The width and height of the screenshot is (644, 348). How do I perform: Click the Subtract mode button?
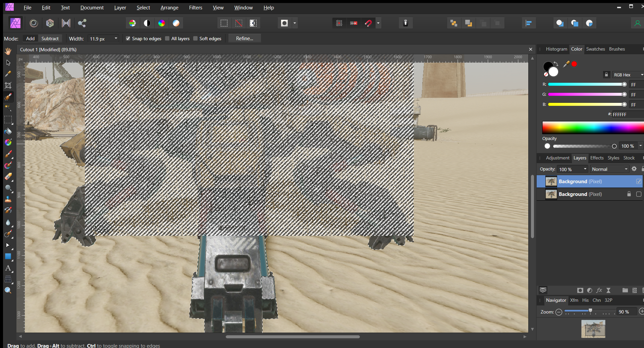[50, 39]
